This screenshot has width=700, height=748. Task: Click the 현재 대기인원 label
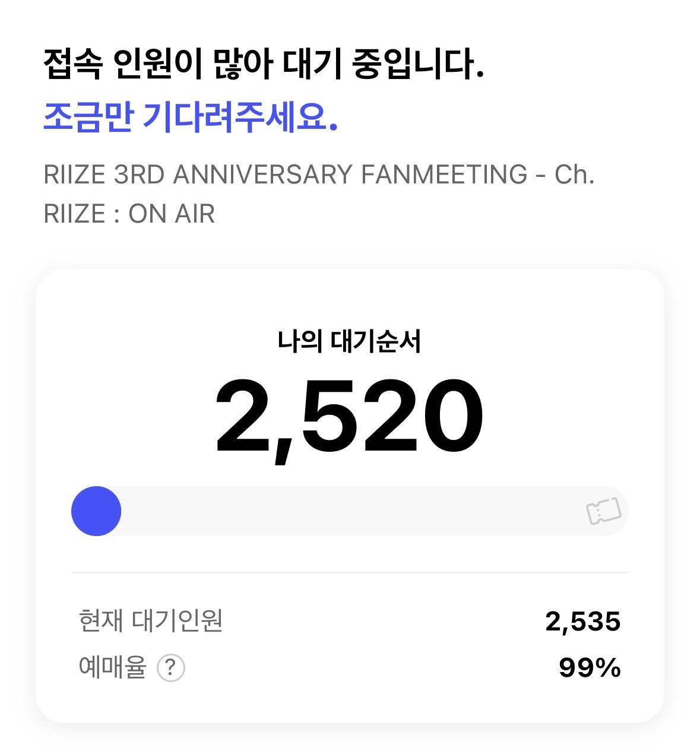pyautogui.click(x=151, y=622)
